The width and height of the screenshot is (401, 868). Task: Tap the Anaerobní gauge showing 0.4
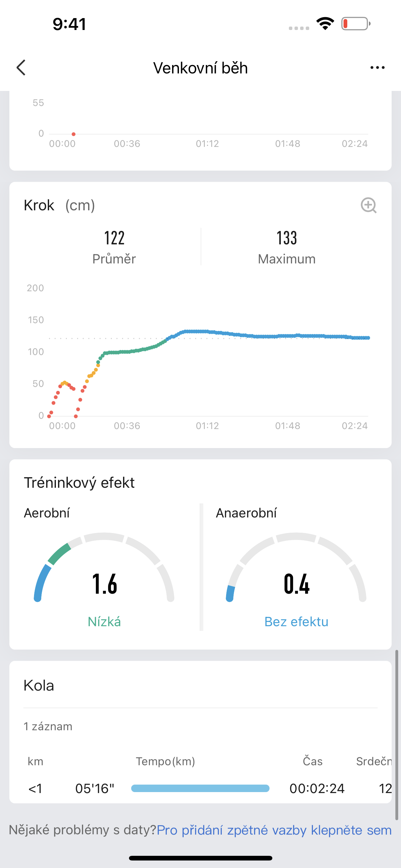click(297, 584)
